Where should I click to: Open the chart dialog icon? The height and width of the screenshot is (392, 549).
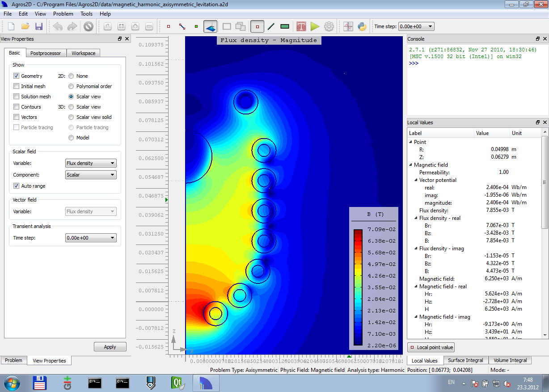pyautogui.click(x=349, y=27)
